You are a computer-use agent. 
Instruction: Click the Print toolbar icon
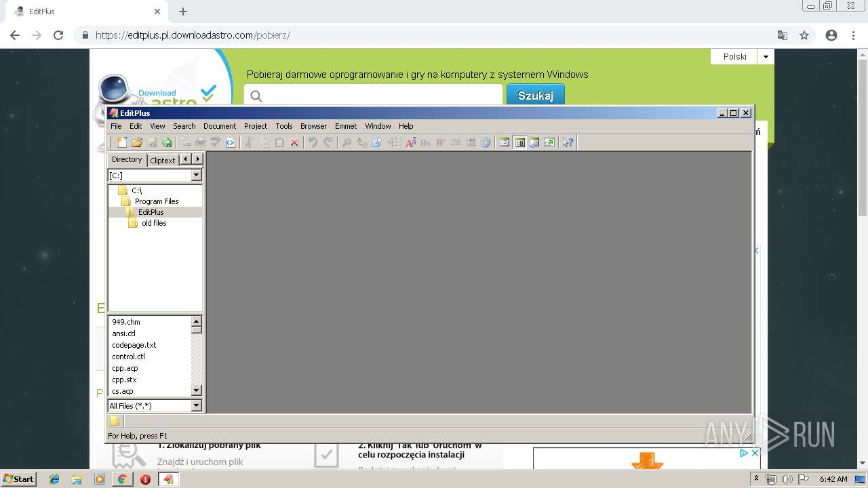coord(201,142)
